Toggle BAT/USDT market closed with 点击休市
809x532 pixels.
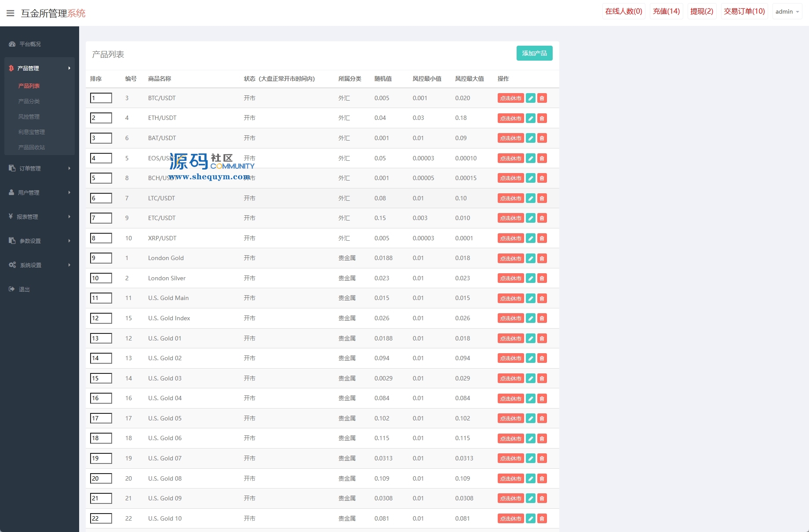510,138
